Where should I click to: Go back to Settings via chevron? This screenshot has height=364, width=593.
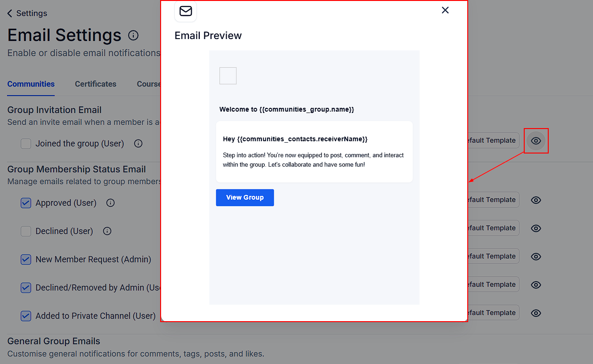(x=10, y=13)
